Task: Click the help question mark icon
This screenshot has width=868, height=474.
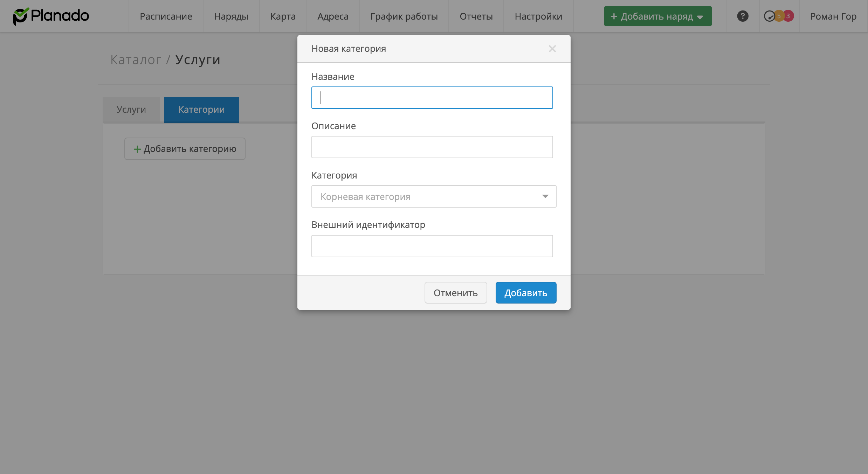Action: pos(742,16)
